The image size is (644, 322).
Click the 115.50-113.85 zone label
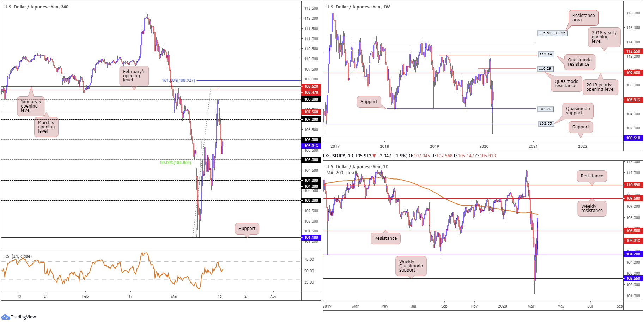[552, 33]
